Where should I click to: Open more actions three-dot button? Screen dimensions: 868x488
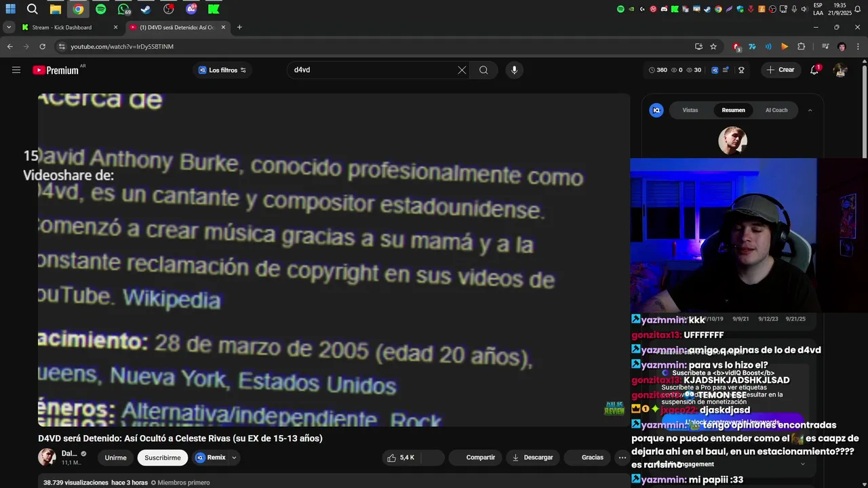[x=622, y=457]
